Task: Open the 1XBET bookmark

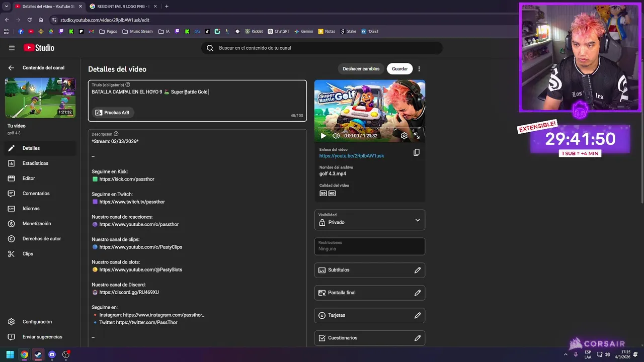Action: click(370, 31)
